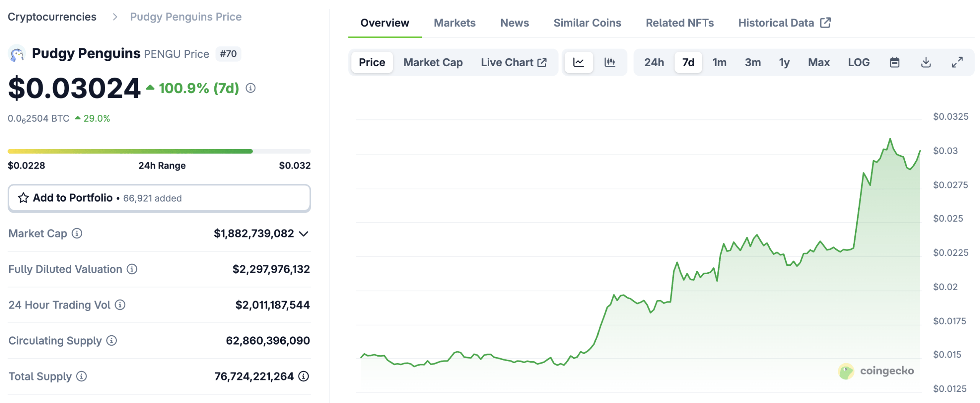The width and height of the screenshot is (980, 403).
Task: Open the Markets tab
Action: [454, 23]
